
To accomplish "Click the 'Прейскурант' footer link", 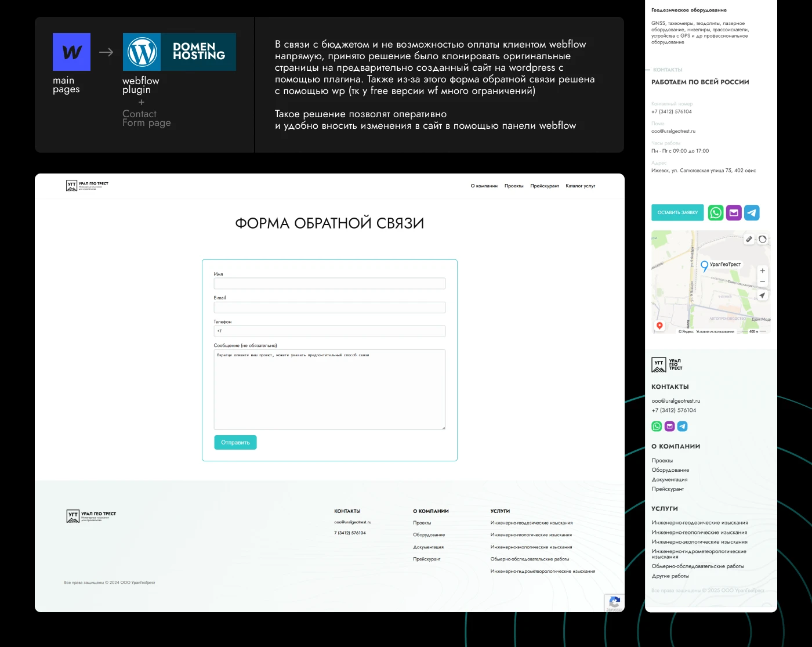I will point(426,559).
